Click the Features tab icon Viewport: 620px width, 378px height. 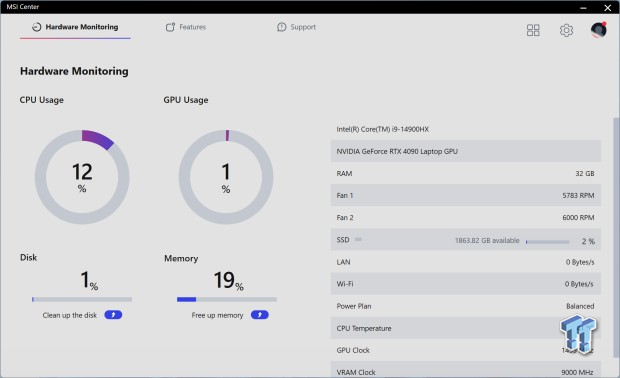[x=170, y=27]
